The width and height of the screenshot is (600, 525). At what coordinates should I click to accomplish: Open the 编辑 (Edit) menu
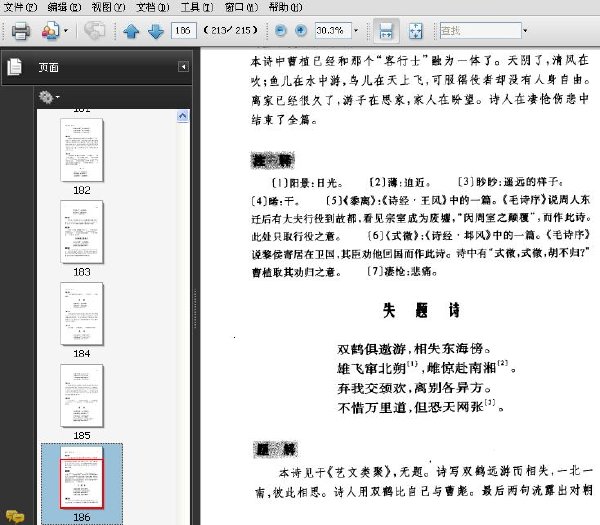[64, 7]
